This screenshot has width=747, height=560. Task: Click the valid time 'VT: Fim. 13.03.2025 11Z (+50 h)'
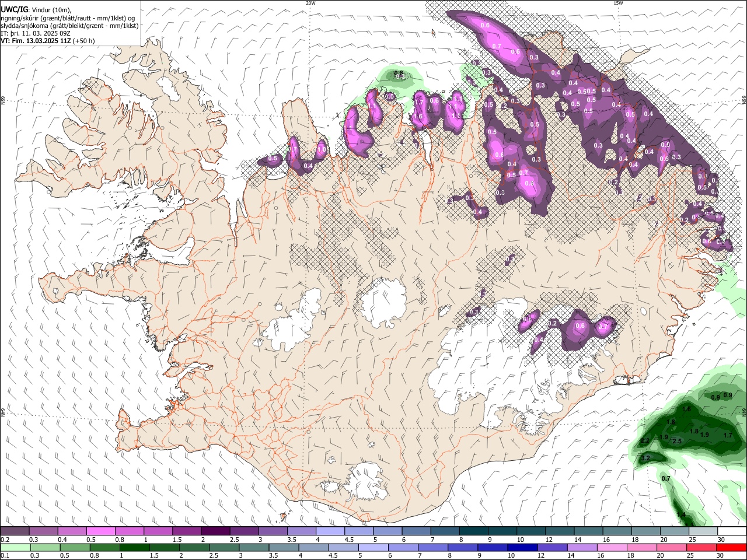point(48,41)
